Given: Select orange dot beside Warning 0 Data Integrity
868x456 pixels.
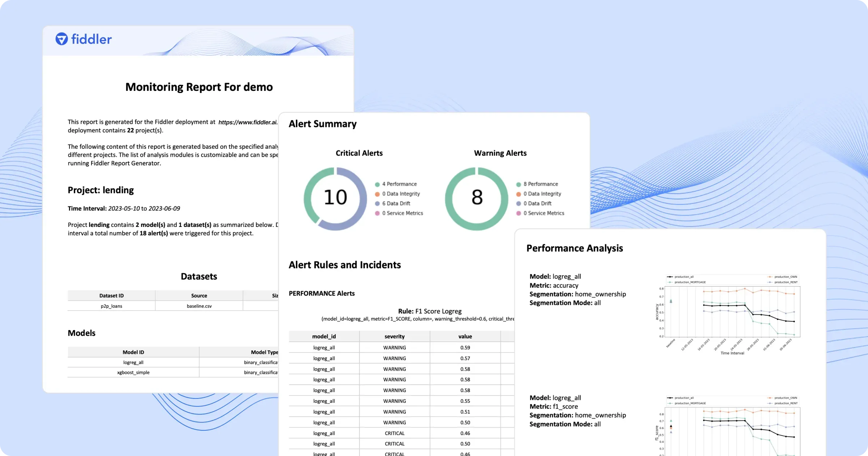Looking at the screenshot, I should 518,194.
